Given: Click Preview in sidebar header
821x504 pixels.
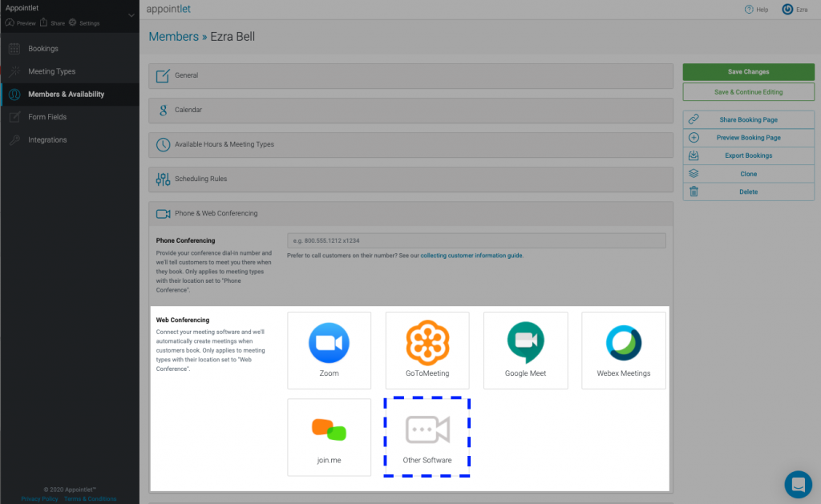Looking at the screenshot, I should [x=20, y=23].
